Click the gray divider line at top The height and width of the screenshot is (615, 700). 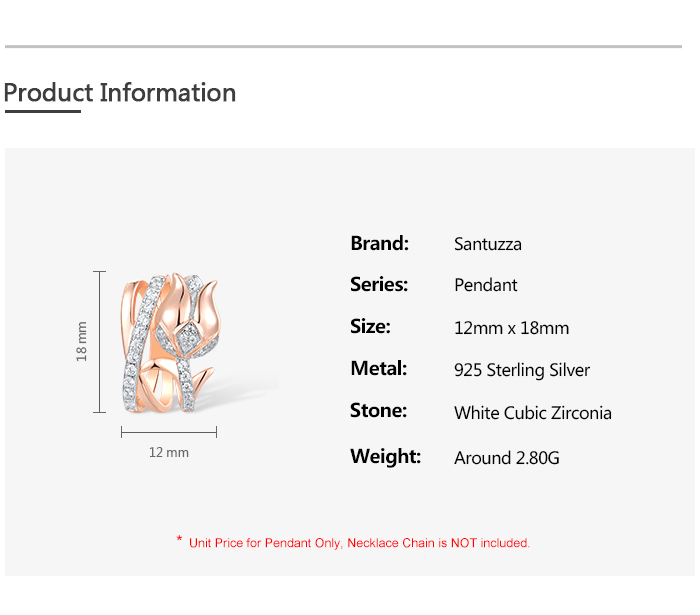pyautogui.click(x=343, y=46)
